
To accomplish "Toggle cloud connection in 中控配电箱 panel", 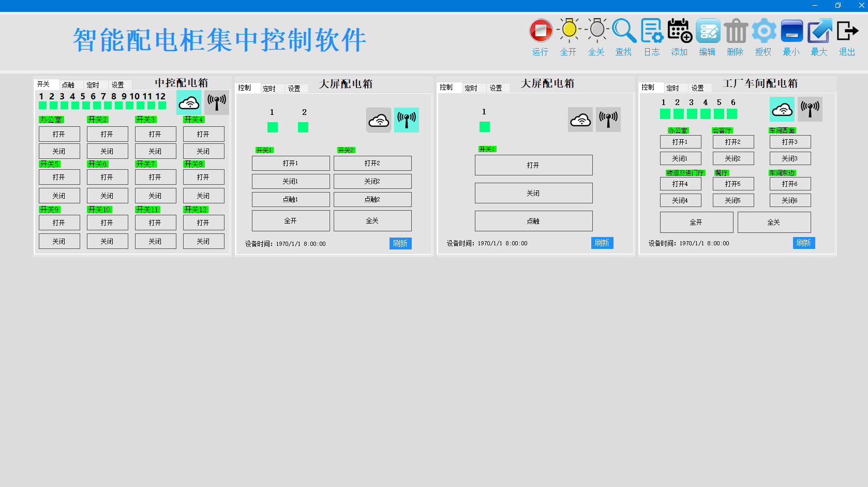I will click(189, 102).
